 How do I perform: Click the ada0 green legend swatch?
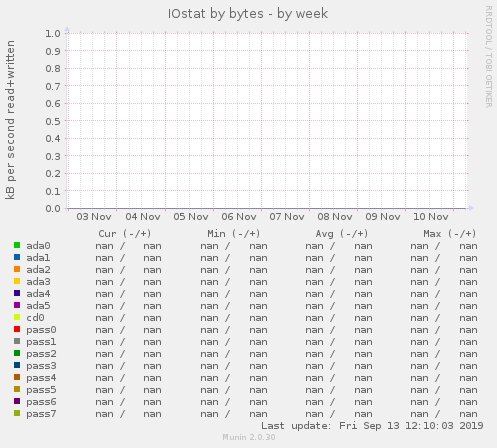17,245
